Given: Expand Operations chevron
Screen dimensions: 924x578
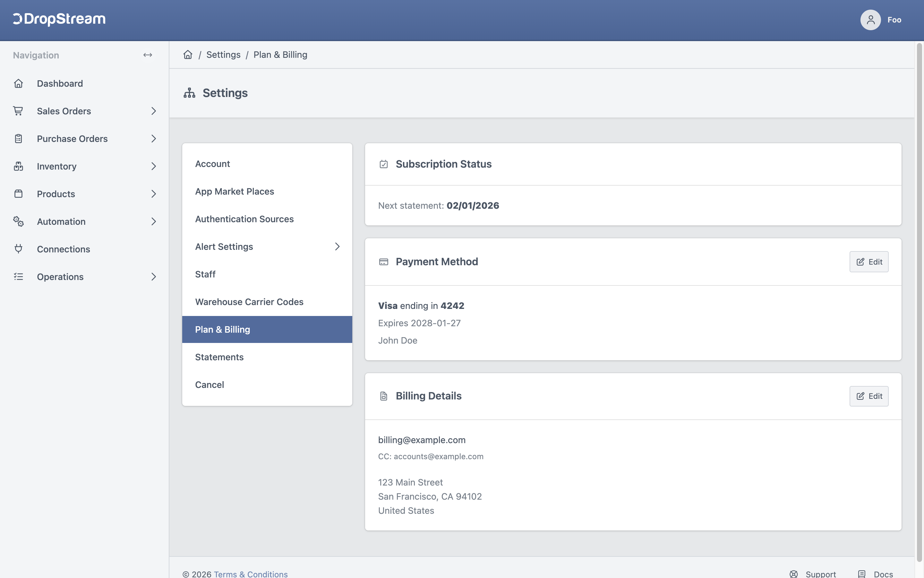Looking at the screenshot, I should [153, 276].
